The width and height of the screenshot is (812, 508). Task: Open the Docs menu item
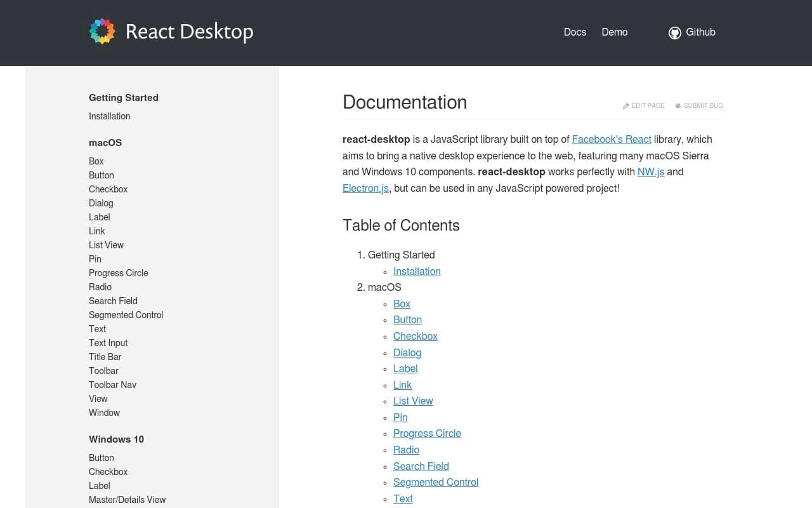pos(575,32)
